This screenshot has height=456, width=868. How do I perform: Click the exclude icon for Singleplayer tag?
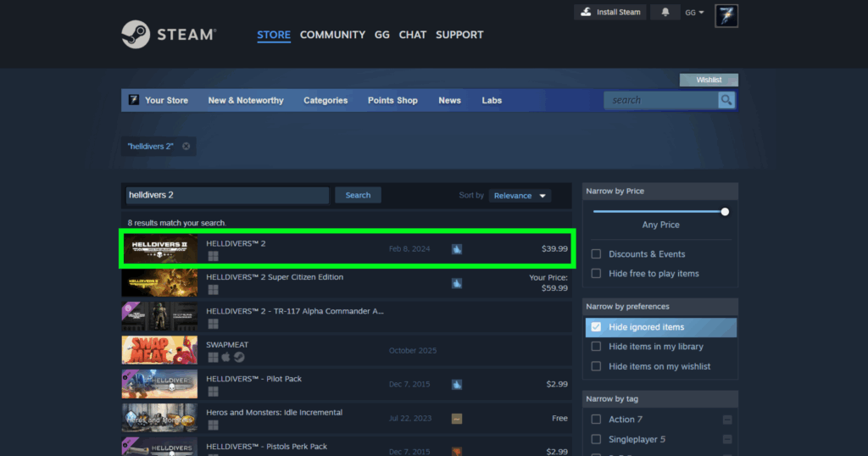click(x=727, y=439)
